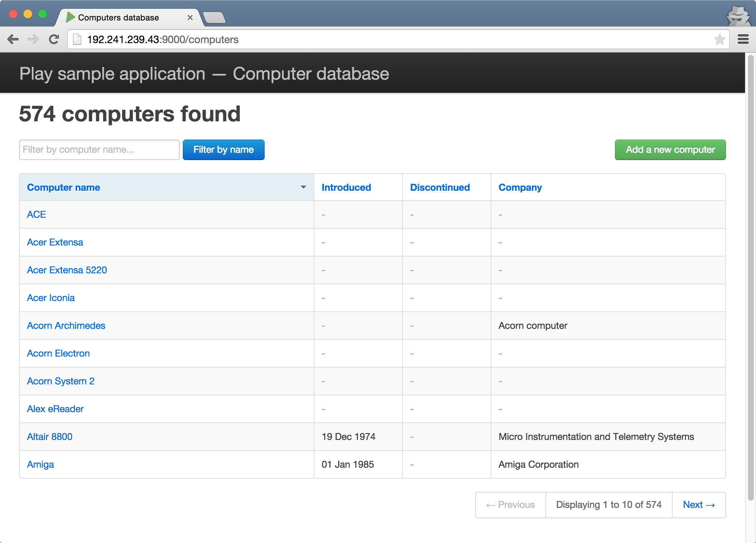The image size is (756, 543).
Task: Click the incognito spy icon
Action: click(x=739, y=16)
